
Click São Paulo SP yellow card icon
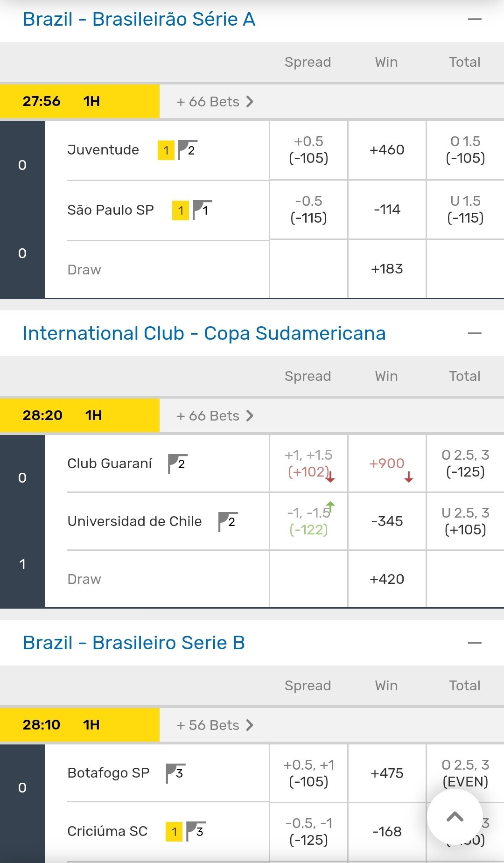[x=181, y=210]
